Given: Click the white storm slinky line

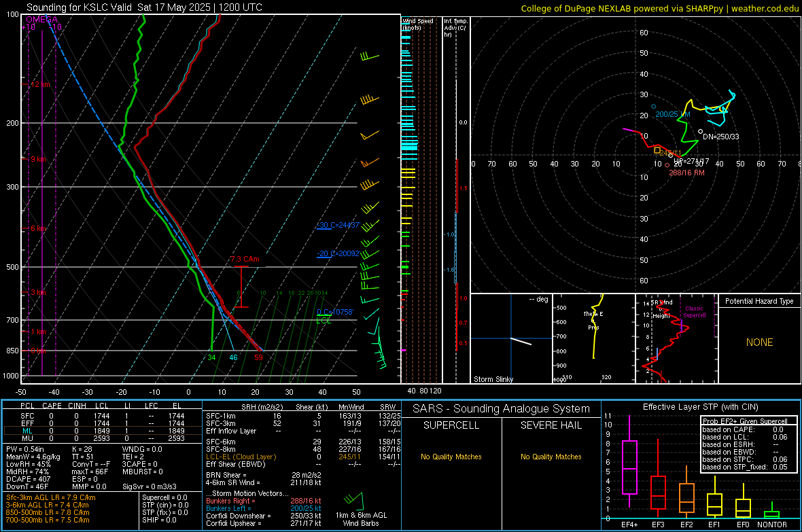Looking at the screenshot, I should [521, 341].
